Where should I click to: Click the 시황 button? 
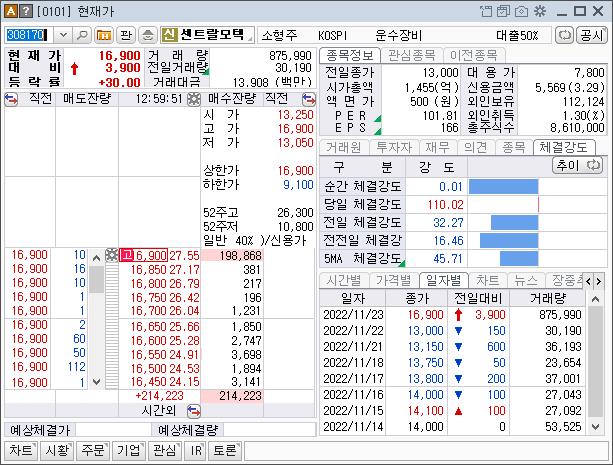[x=57, y=451]
